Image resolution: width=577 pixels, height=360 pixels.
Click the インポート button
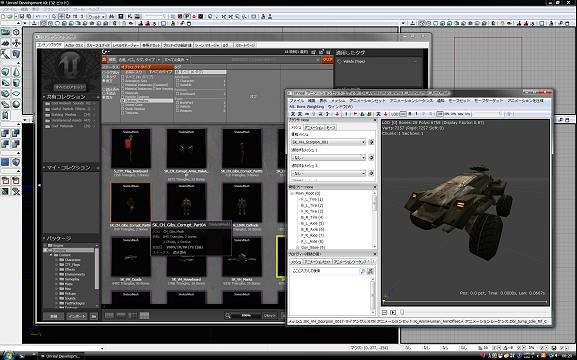pyautogui.click(x=77, y=316)
